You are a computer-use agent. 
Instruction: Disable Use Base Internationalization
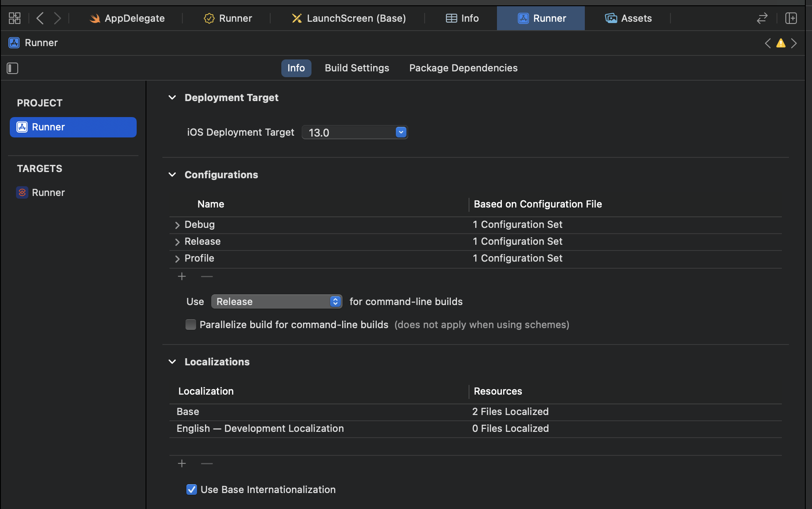(x=191, y=489)
